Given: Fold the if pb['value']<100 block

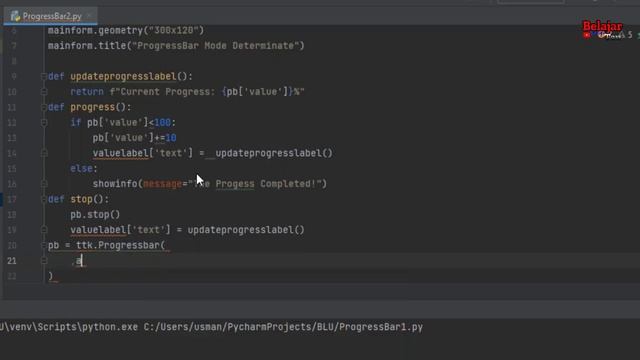Looking at the screenshot, I should [44, 122].
